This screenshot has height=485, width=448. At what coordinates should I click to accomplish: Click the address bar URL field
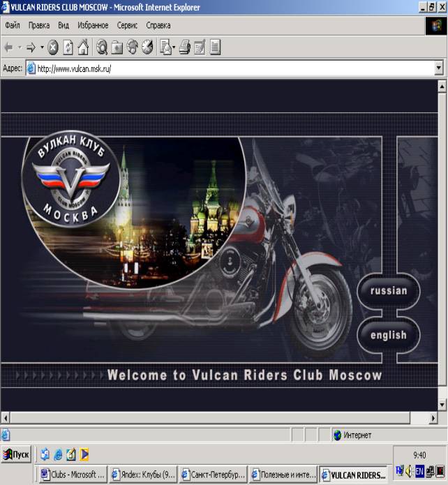coord(235,68)
